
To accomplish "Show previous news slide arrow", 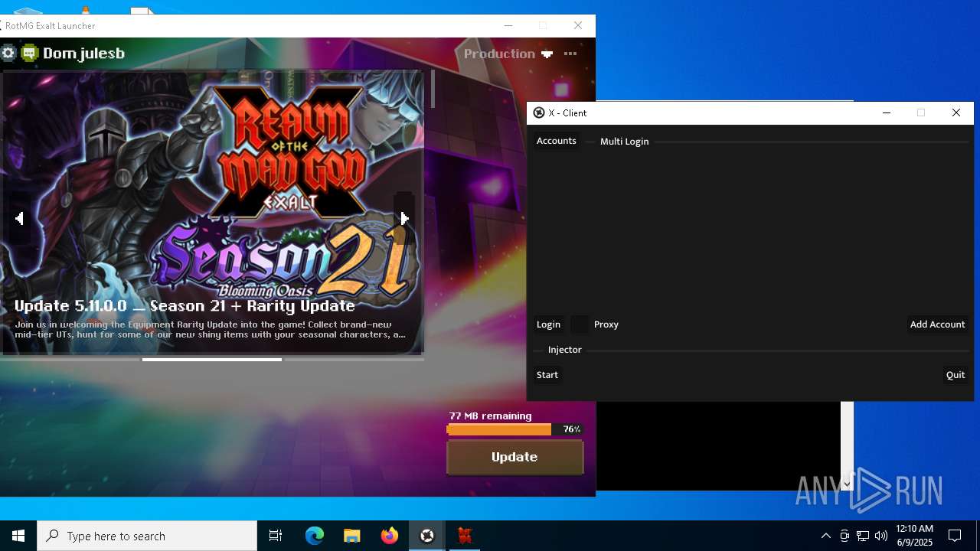I will coord(19,218).
